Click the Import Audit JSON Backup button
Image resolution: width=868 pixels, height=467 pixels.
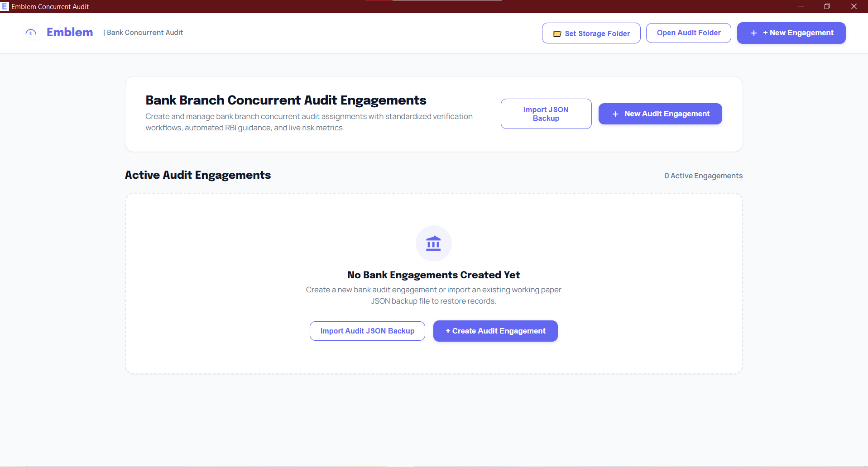click(367, 331)
